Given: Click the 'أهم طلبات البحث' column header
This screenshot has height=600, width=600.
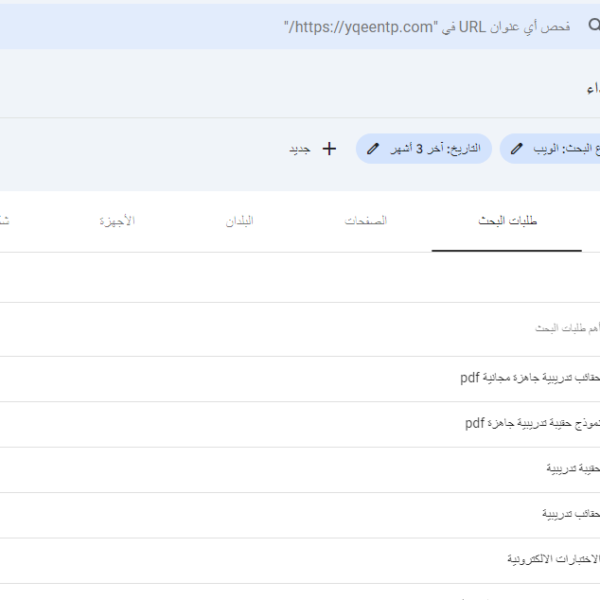Looking at the screenshot, I should [567, 328].
